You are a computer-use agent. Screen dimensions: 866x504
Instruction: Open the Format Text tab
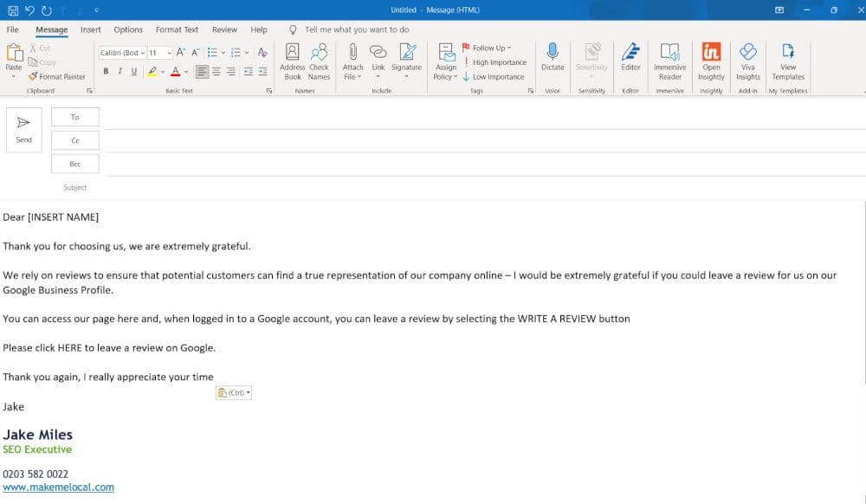[177, 29]
